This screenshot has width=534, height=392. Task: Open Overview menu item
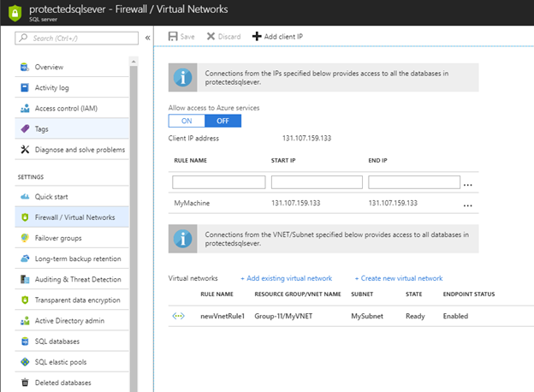coord(72,67)
